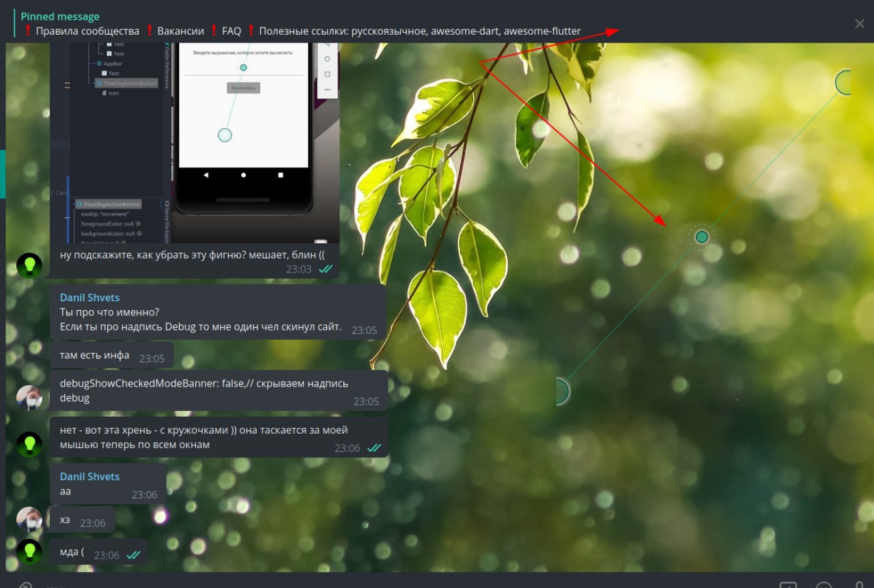Click the 23:03 timestamp
The height and width of the screenshot is (588, 874).
[298, 269]
